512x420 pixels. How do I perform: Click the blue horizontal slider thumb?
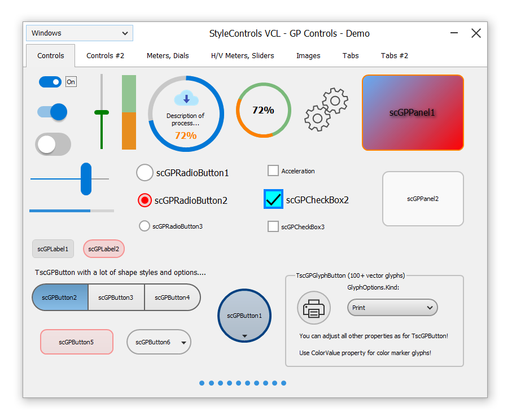(86, 178)
